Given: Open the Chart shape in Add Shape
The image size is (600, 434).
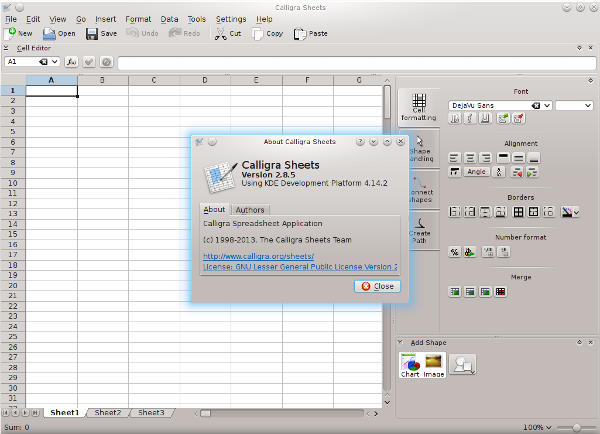Looking at the screenshot, I should click(410, 365).
